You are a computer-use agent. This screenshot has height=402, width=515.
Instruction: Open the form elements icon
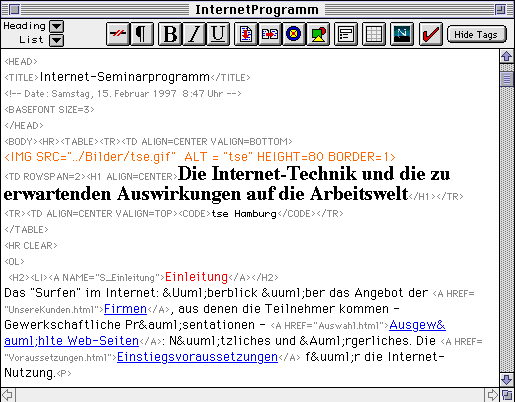[x=346, y=34]
